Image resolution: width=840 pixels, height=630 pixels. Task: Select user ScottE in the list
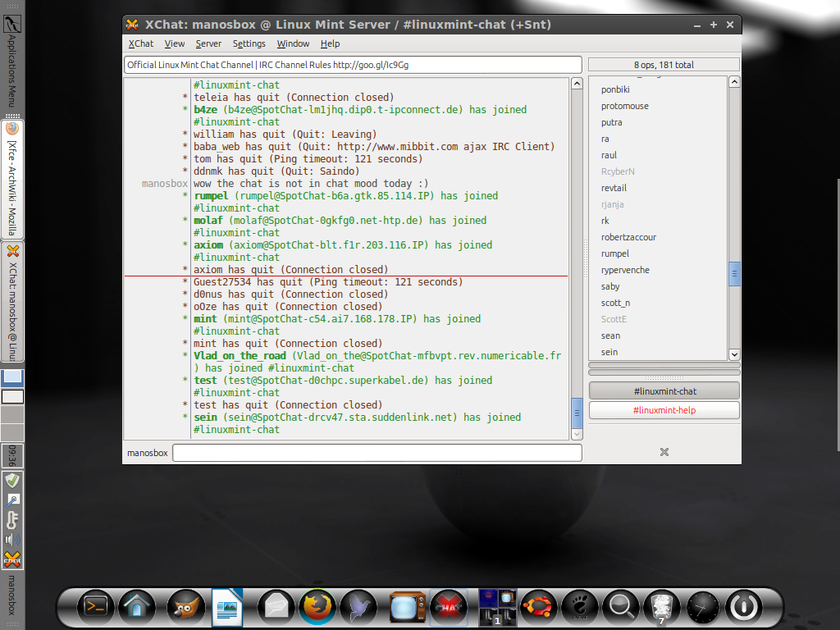point(658,319)
